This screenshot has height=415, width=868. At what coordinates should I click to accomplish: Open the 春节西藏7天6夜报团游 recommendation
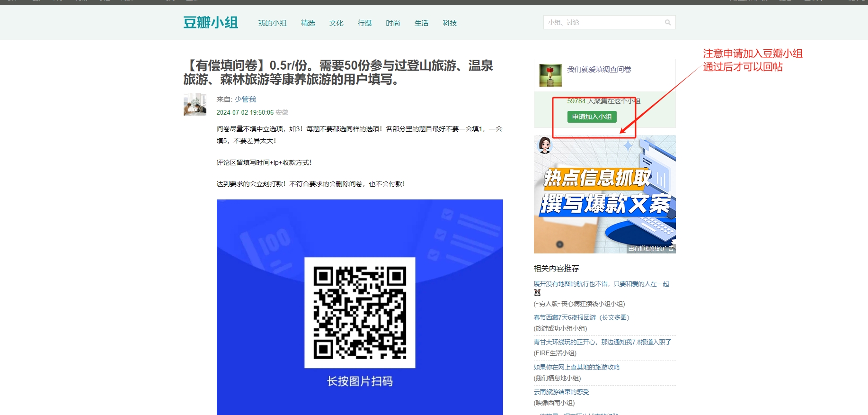point(581,317)
